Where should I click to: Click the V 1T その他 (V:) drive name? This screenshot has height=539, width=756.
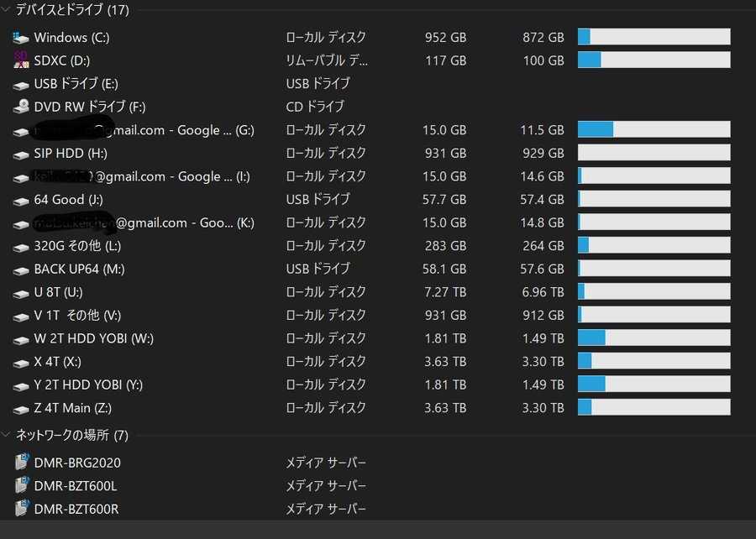(77, 316)
